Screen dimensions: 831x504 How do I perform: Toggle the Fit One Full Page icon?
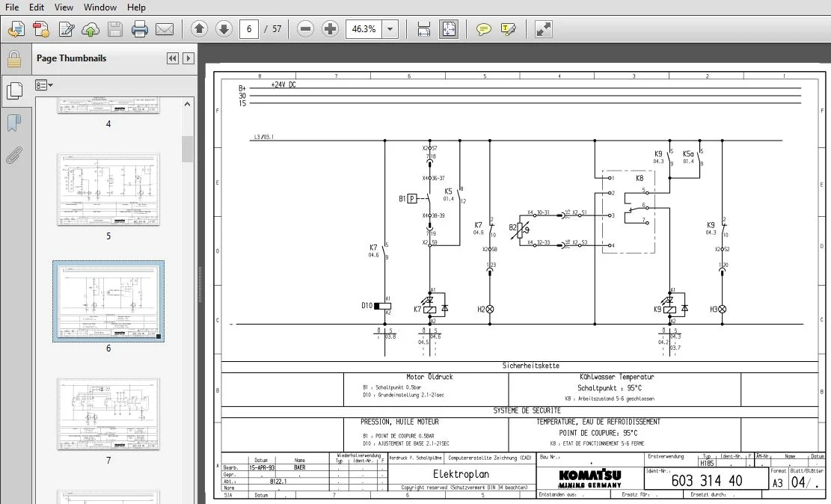pyautogui.click(x=449, y=29)
